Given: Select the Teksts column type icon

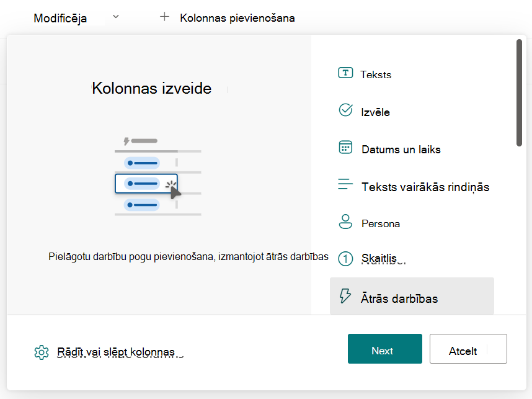Looking at the screenshot, I should point(345,73).
